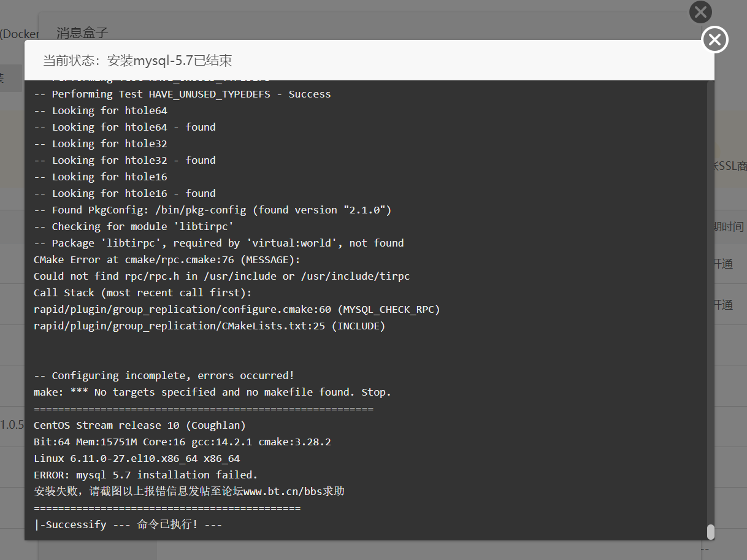Close the background message box dialog
Screen dimensions: 747x560
(x=700, y=12)
